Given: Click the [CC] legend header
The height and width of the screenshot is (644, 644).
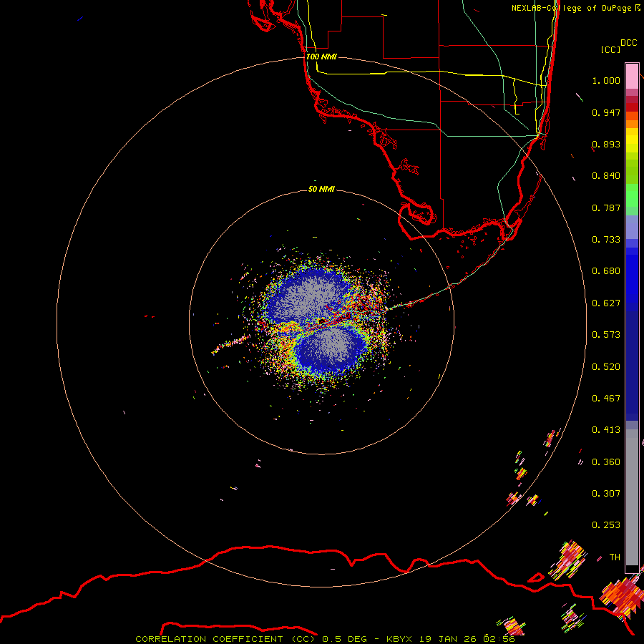Looking at the screenshot, I should (610, 49).
